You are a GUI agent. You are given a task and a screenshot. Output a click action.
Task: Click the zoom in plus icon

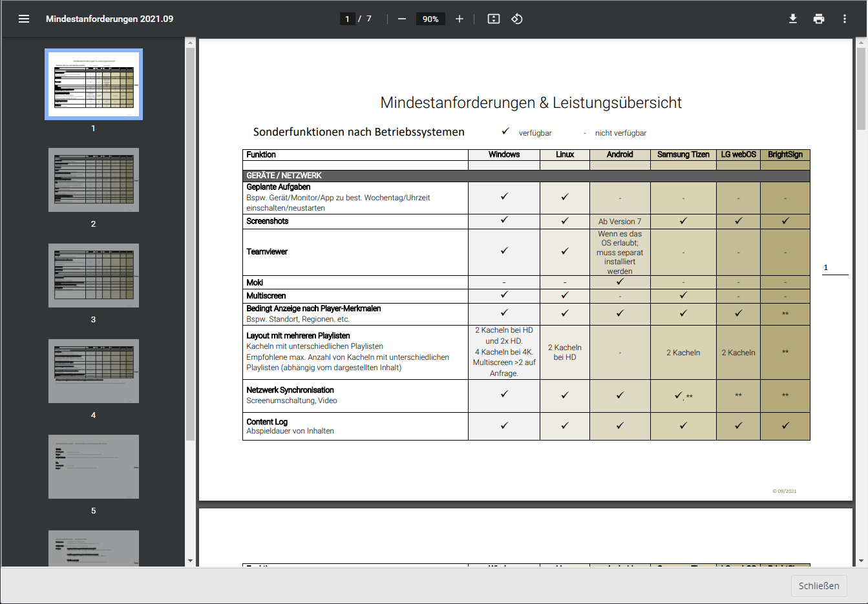click(x=460, y=19)
